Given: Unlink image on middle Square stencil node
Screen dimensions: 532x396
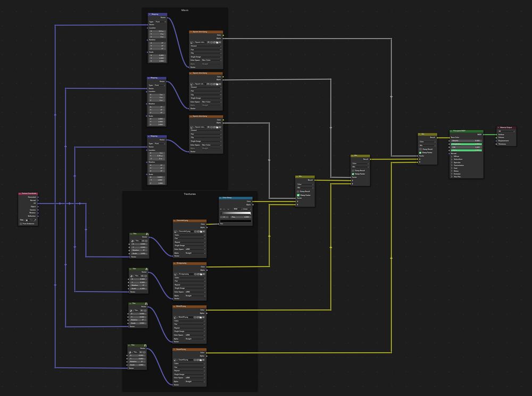Looking at the screenshot, I should click(x=220, y=84).
